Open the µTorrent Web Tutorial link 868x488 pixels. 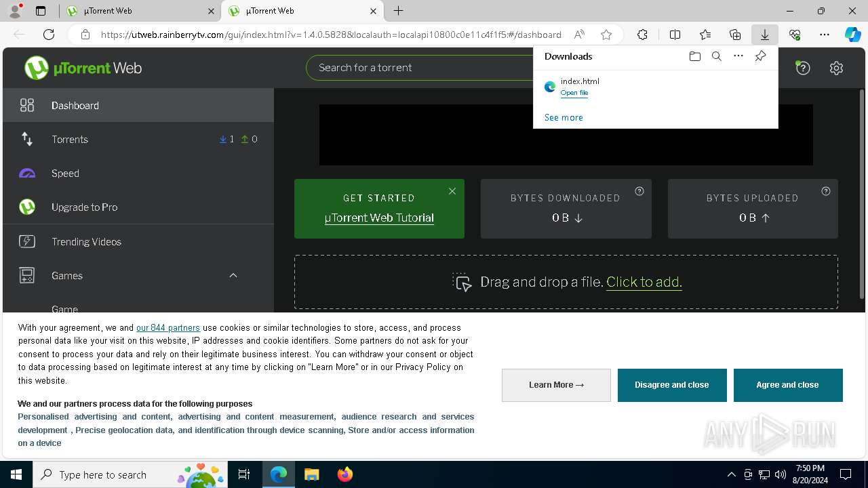coord(379,218)
